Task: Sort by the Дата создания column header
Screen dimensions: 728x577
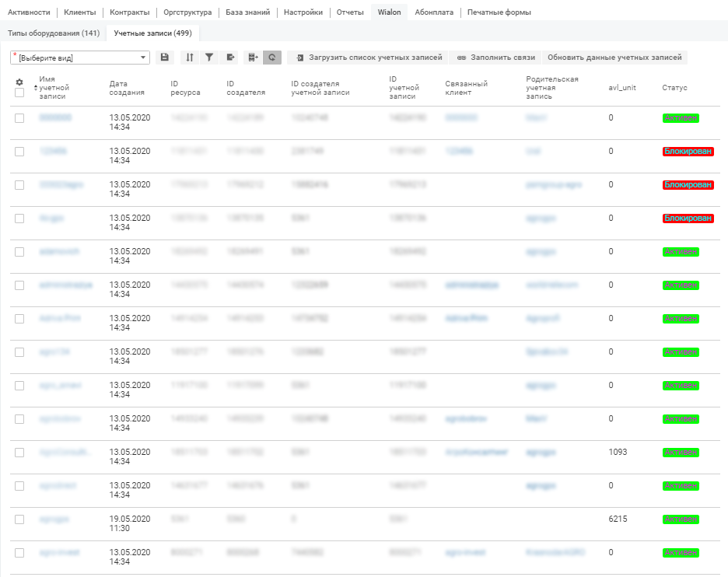Action: pos(127,88)
